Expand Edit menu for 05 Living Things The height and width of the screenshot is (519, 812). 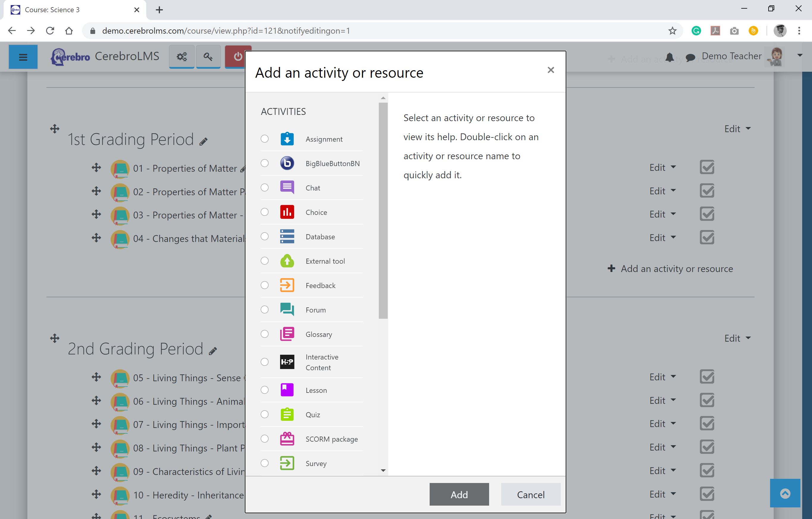click(662, 377)
